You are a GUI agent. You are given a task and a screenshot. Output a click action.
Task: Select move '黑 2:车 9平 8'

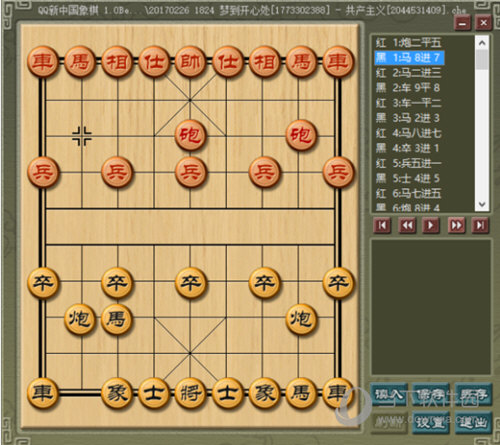pyautogui.click(x=408, y=88)
